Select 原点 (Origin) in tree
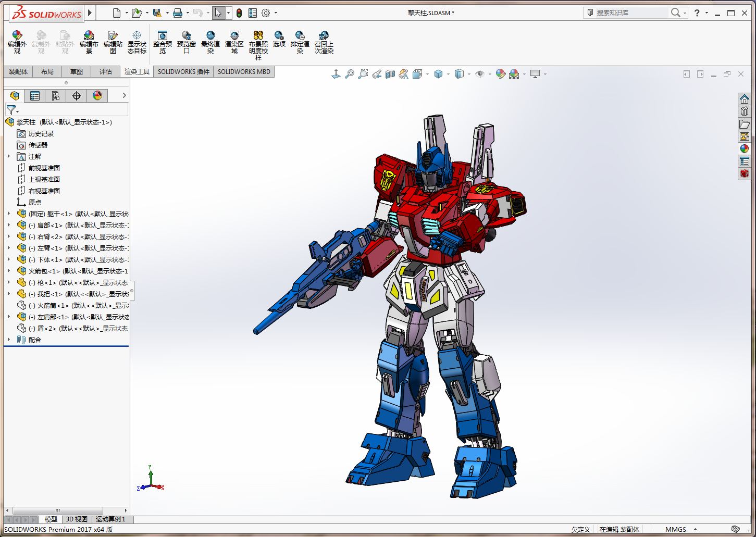The image size is (756, 537). [29, 202]
